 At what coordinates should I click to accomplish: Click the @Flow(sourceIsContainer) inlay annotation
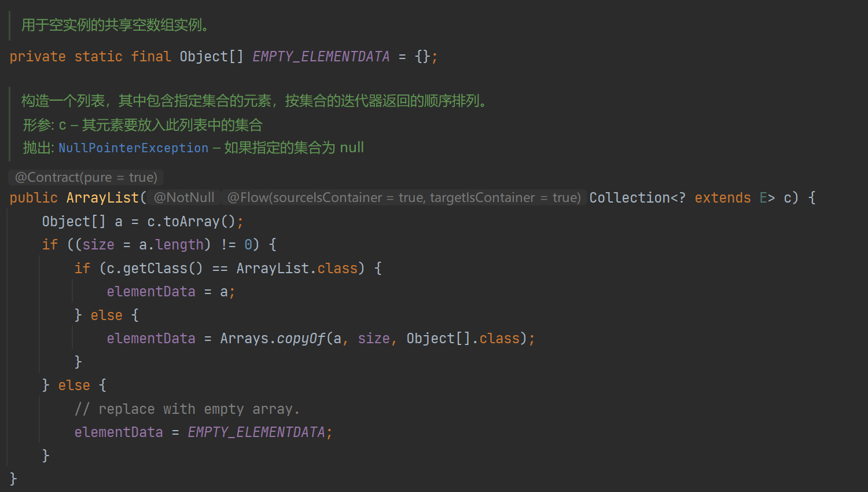pos(404,197)
